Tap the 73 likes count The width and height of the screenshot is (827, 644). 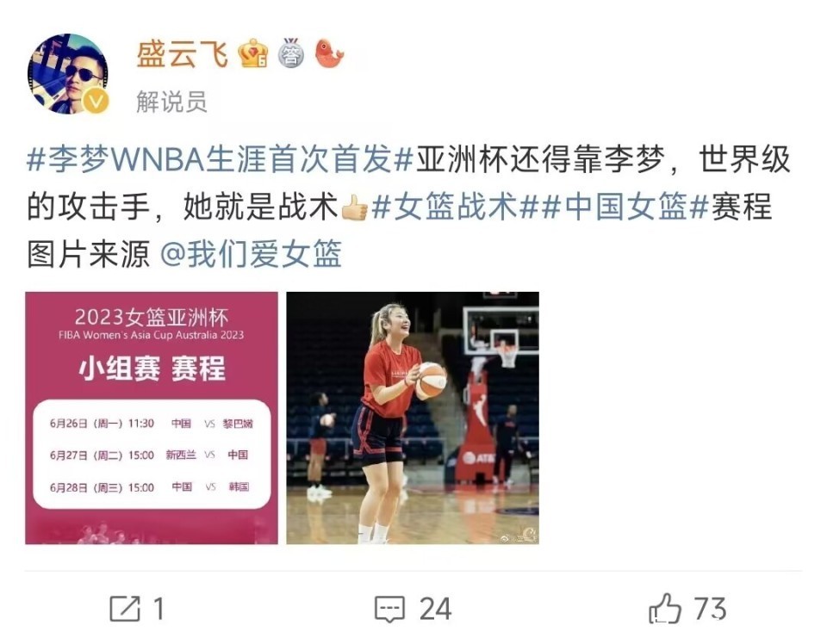point(710,609)
